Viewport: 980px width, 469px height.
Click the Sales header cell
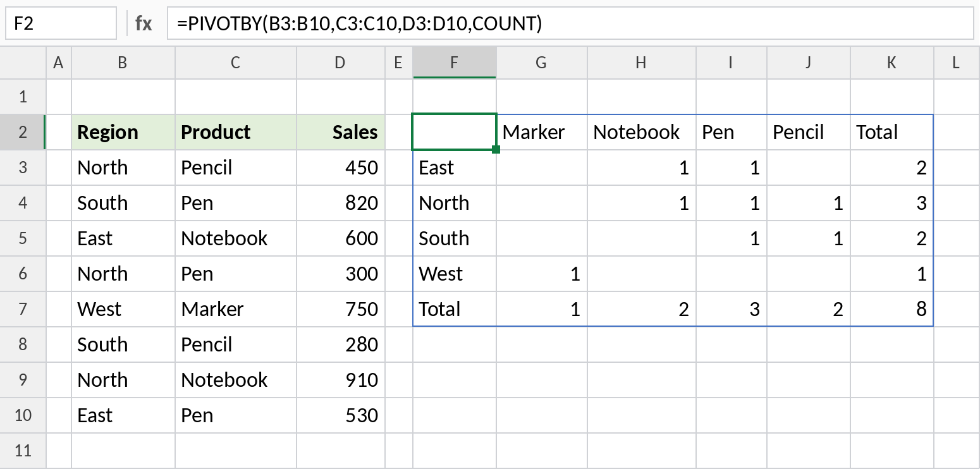coord(341,132)
